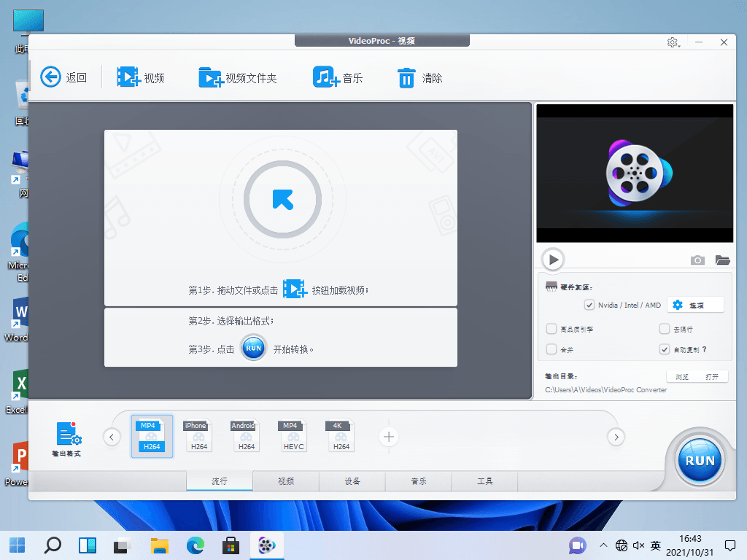Open File Explorer from taskbar

coord(160,545)
